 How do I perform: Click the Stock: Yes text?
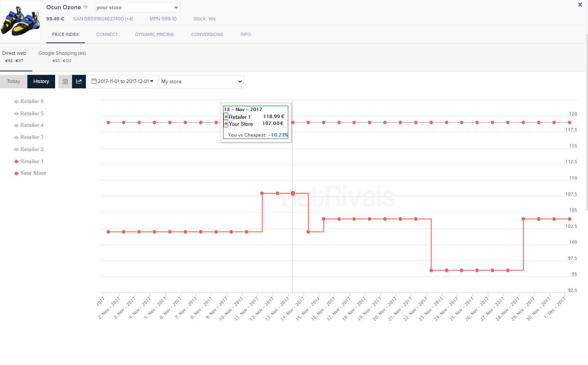(204, 19)
